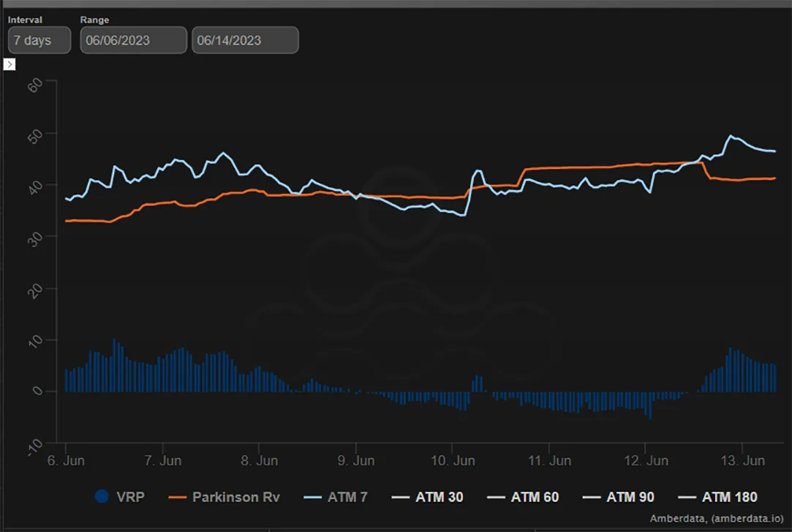The width and height of the screenshot is (792, 532).
Task: Click the 0 y-axis label
Action: [37, 391]
